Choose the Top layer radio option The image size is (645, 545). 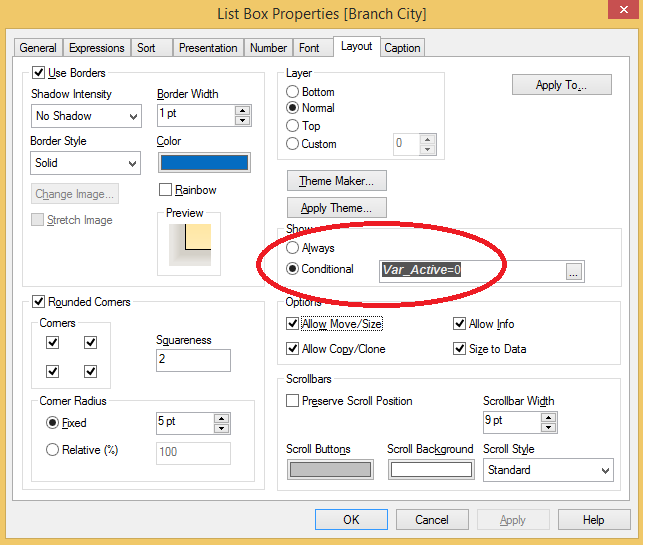pyautogui.click(x=292, y=126)
